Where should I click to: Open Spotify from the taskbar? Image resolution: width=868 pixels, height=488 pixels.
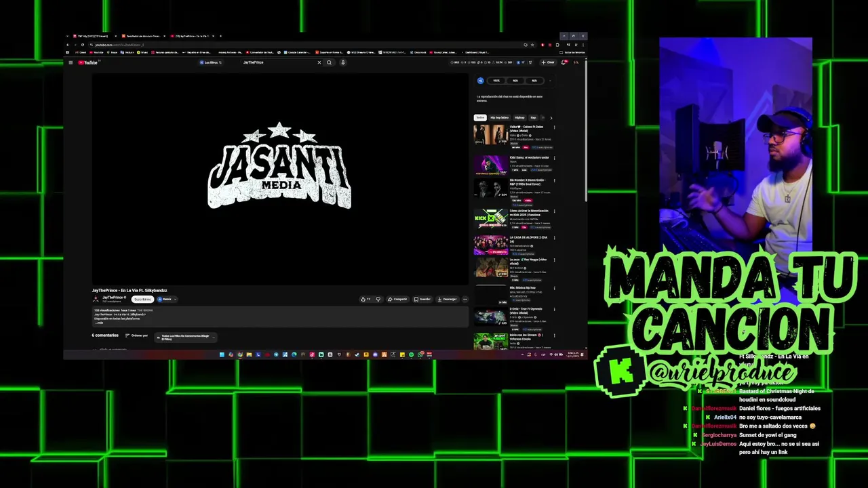pos(411,354)
